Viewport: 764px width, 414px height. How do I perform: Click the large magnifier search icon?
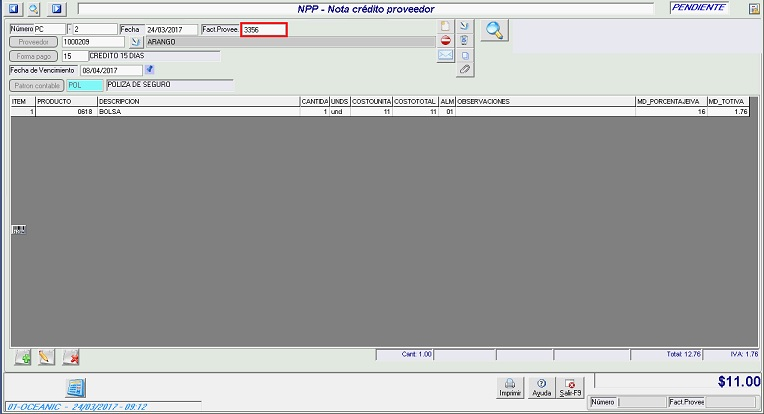493,30
